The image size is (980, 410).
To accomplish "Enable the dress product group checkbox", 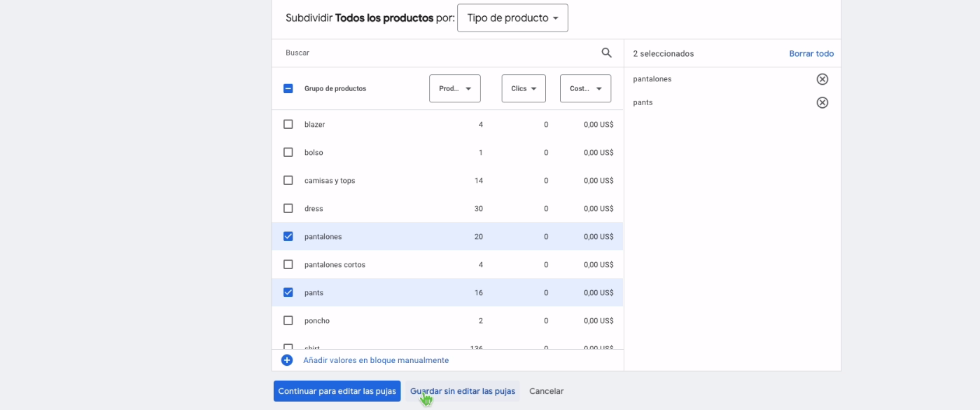I will pyautogui.click(x=288, y=208).
